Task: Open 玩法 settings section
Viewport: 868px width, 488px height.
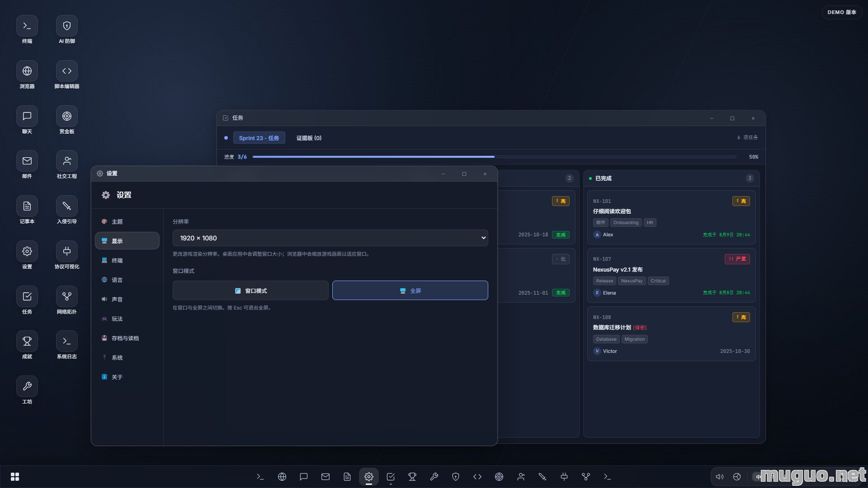Action: 127,319
